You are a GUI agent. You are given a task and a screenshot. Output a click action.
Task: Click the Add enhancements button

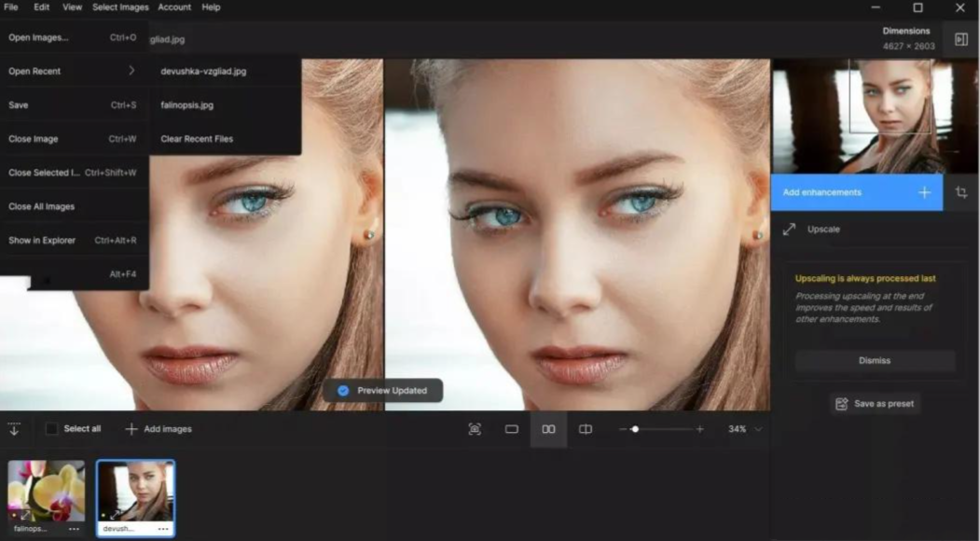tap(856, 192)
